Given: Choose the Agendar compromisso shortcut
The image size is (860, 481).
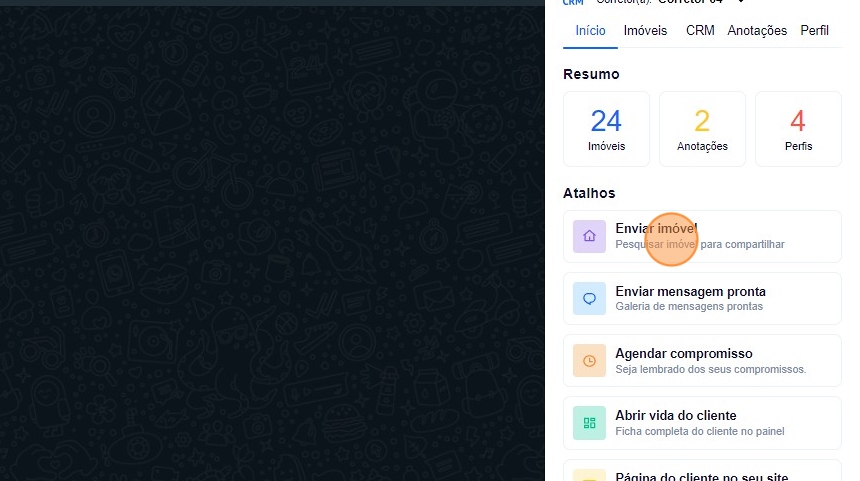Looking at the screenshot, I should pyautogui.click(x=702, y=361).
